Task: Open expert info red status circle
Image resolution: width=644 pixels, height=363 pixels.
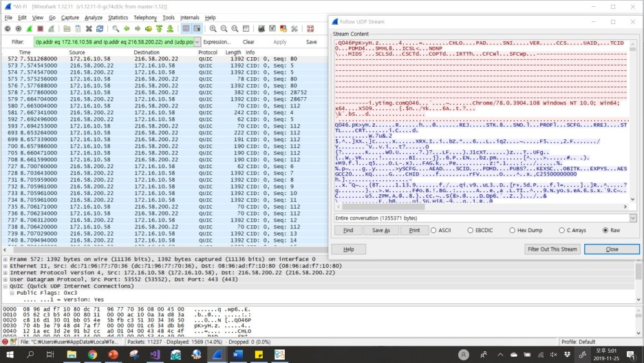Action: click(6, 342)
